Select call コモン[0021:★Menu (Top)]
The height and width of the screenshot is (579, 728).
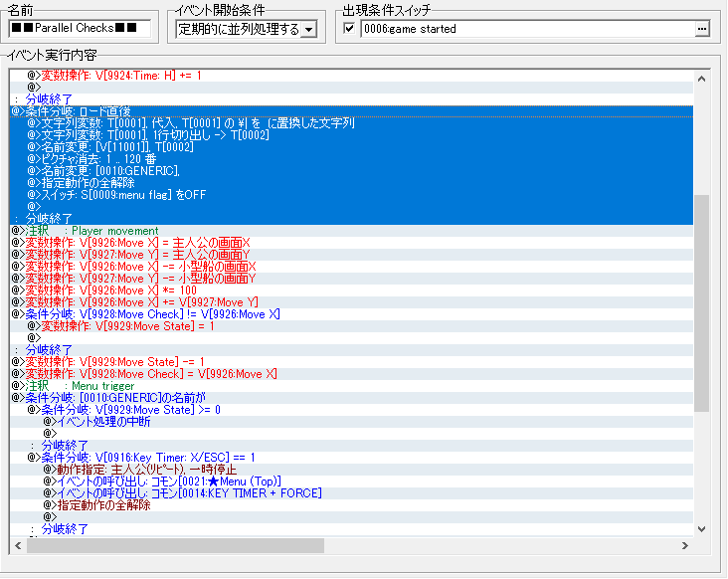click(x=351, y=482)
